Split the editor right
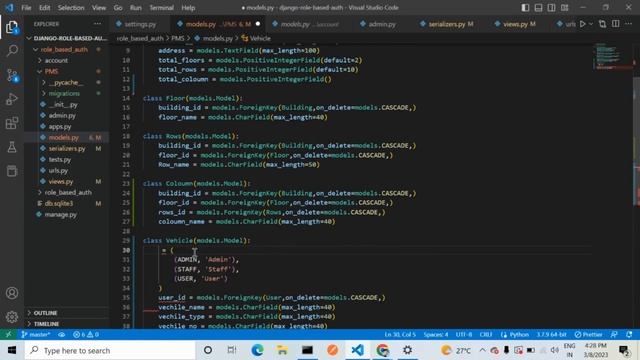Screen dimensions: 640x360 tap(616, 24)
